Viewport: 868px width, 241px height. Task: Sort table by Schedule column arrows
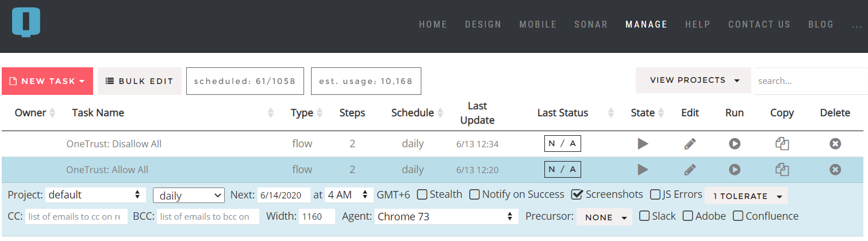point(441,113)
